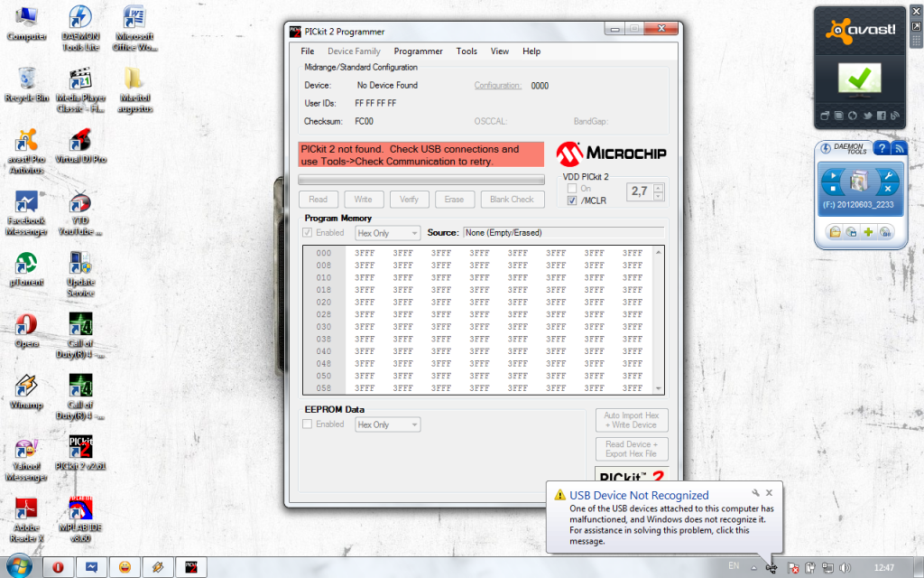Click the Verify button
The image size is (924, 578).
(x=409, y=200)
